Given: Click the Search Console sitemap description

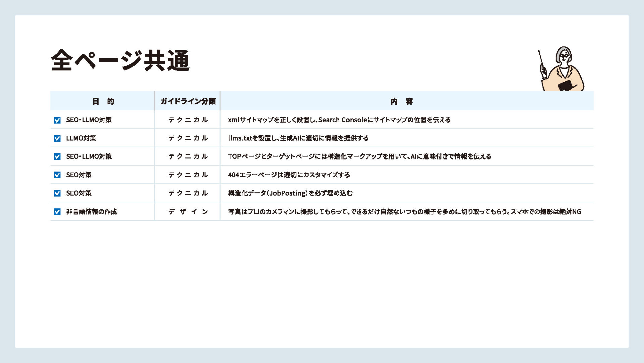Looking at the screenshot, I should click(339, 120).
